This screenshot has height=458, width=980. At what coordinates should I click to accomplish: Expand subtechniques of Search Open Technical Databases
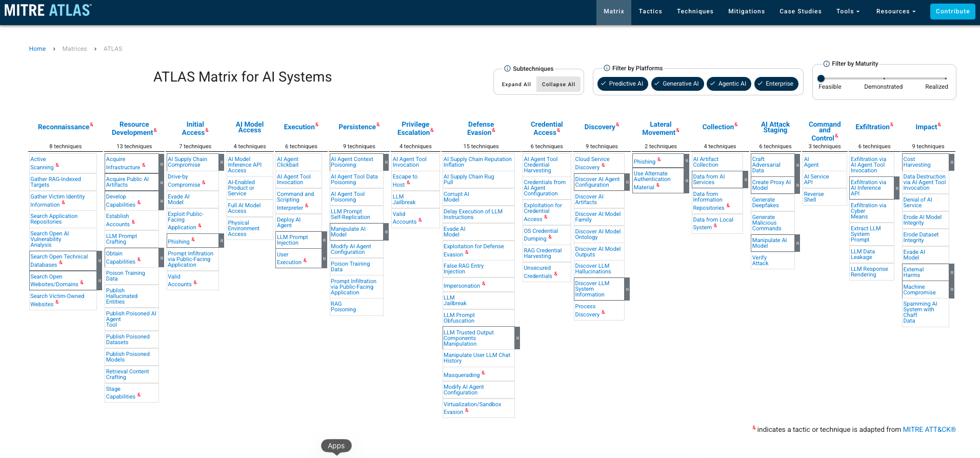[99, 261]
